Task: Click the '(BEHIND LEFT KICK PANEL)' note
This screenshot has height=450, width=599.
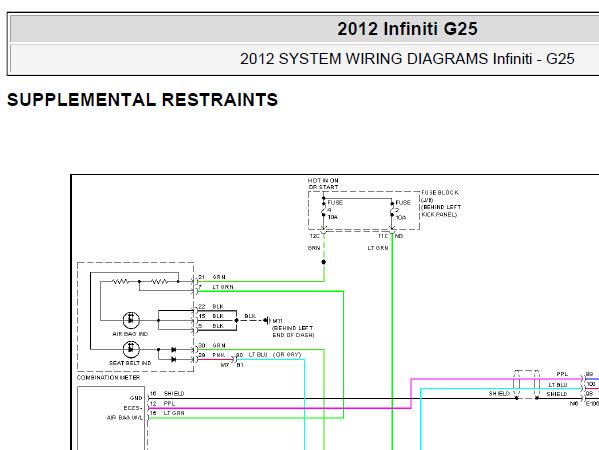Action: pos(441,211)
